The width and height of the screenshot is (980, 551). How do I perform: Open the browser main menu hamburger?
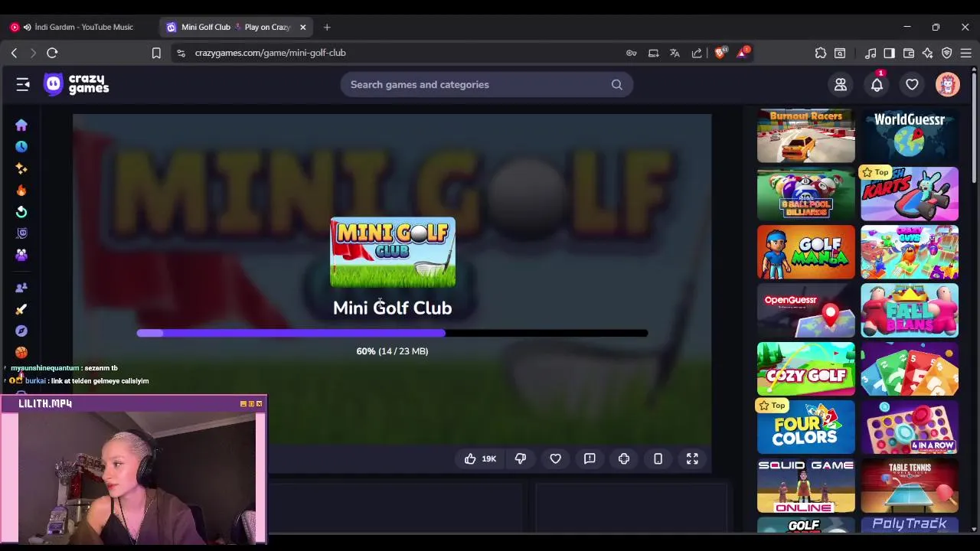(965, 53)
